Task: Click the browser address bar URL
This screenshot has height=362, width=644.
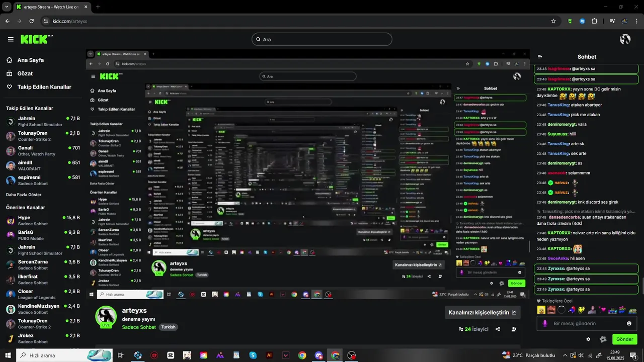Action: (x=70, y=21)
